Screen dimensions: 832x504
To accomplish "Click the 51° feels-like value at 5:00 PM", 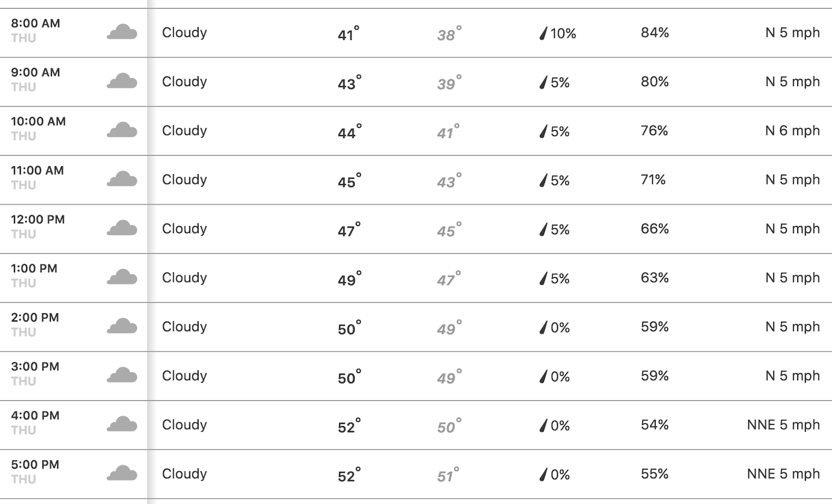I will click(x=449, y=475).
